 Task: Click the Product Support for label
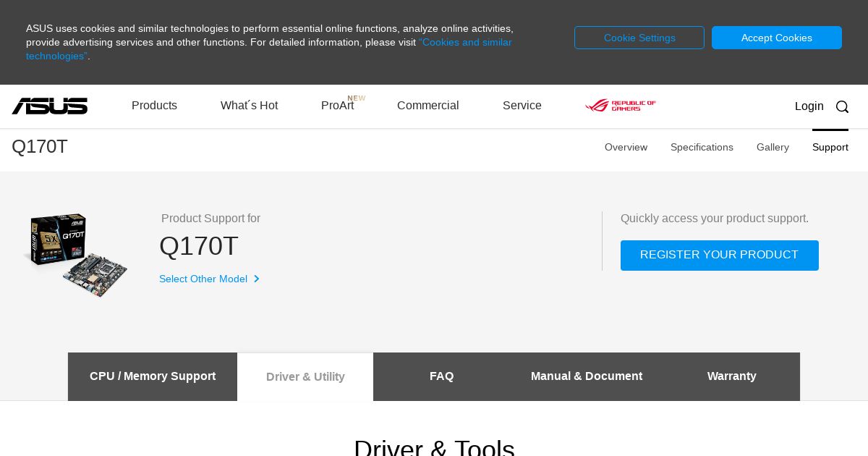point(210,219)
